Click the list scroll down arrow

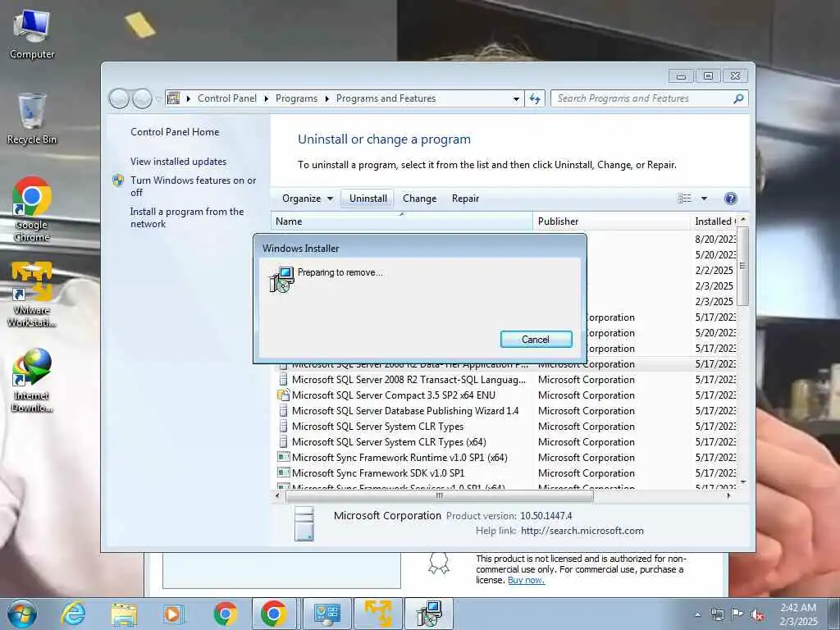point(742,482)
